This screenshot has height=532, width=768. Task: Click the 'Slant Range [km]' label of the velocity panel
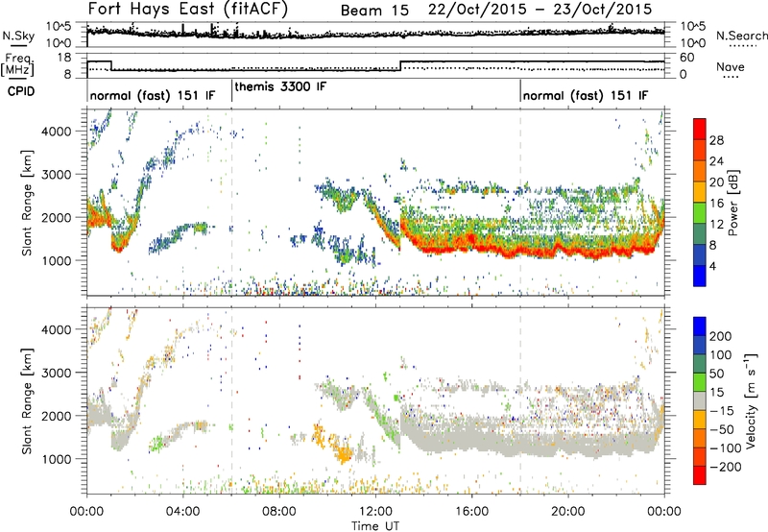click(x=27, y=400)
